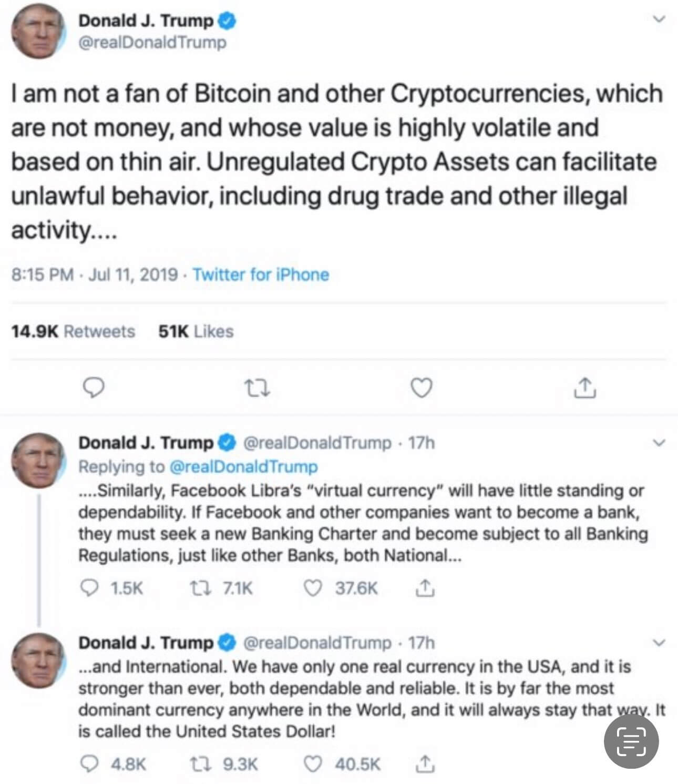The width and height of the screenshot is (678, 784).
Task: Share the main Bitcoin tweet
Action: 584,388
